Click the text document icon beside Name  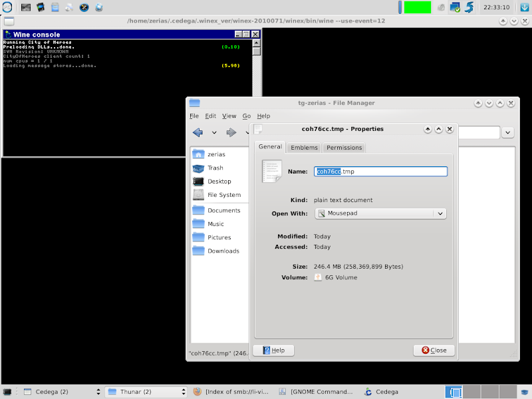tap(271, 172)
